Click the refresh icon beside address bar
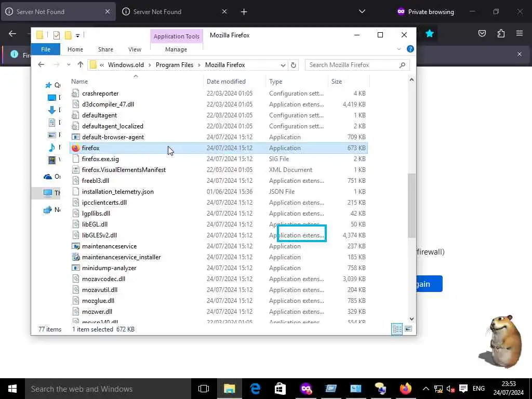The image size is (532, 399). pyautogui.click(x=294, y=65)
